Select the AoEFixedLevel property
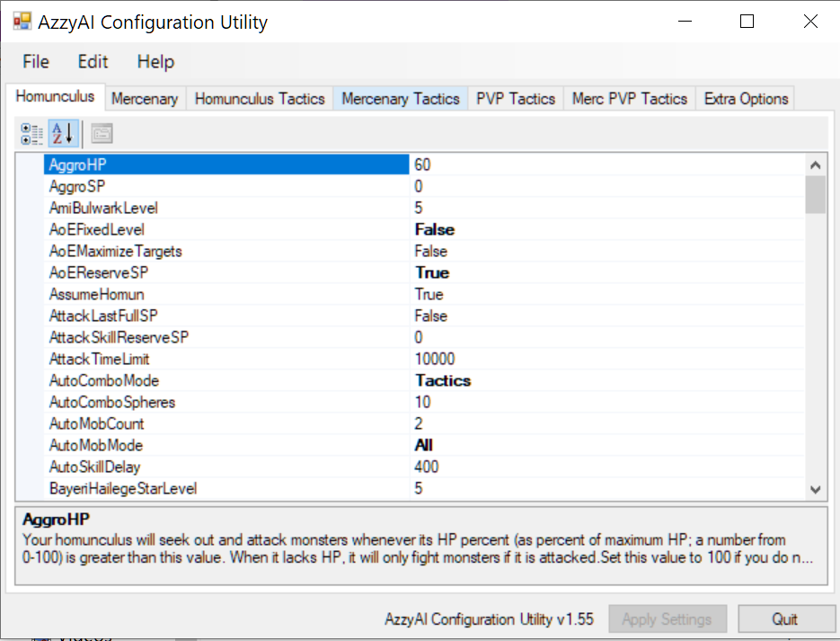This screenshot has height=641, width=840. [x=226, y=229]
